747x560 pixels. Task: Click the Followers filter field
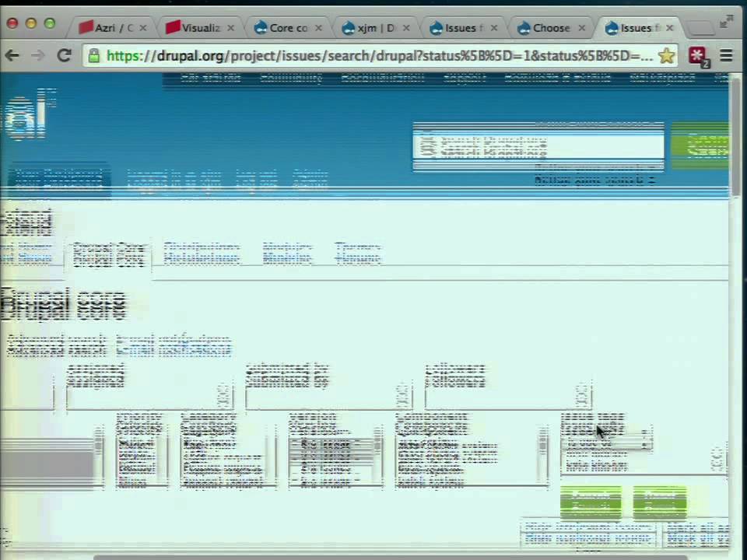508,396
